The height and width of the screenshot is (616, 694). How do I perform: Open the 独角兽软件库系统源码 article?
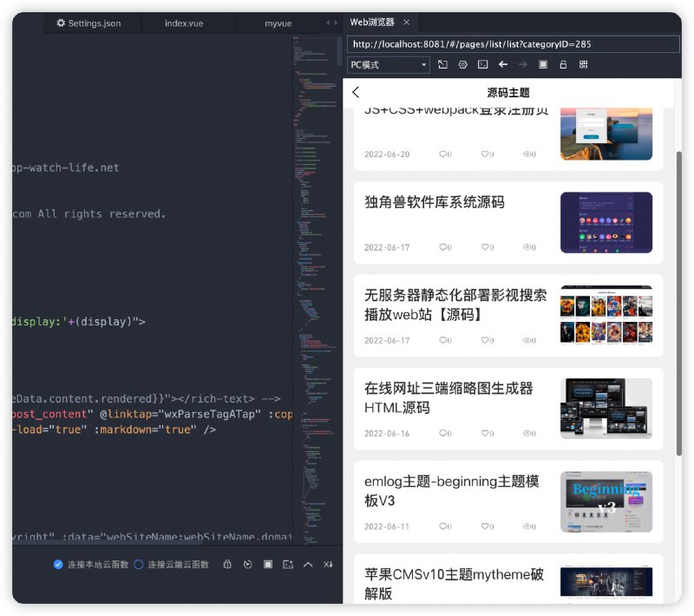(434, 202)
